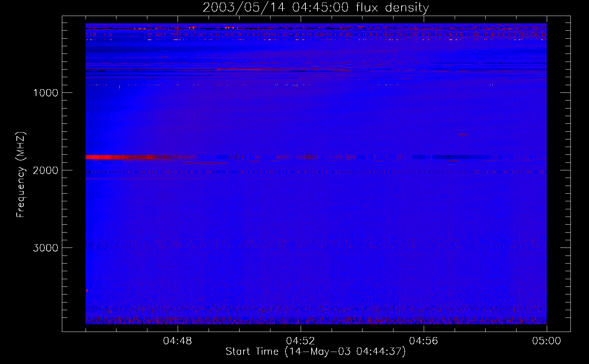This screenshot has width=589, height=364.
Task: Click the 04:52 time tick label
Action: (x=301, y=341)
